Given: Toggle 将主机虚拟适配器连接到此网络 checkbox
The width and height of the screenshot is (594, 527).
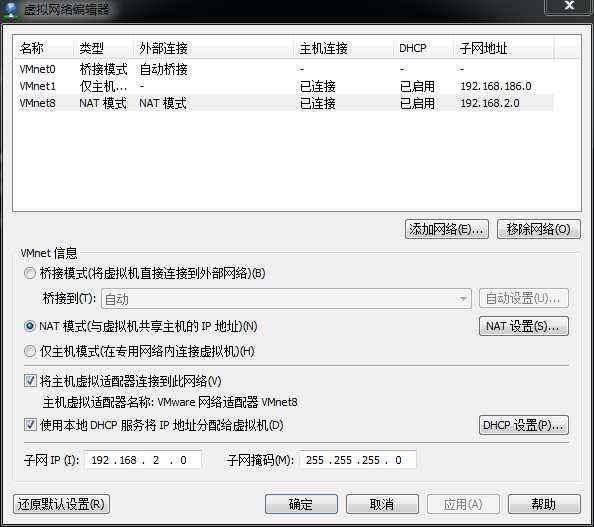Looking at the screenshot, I should [x=30, y=380].
